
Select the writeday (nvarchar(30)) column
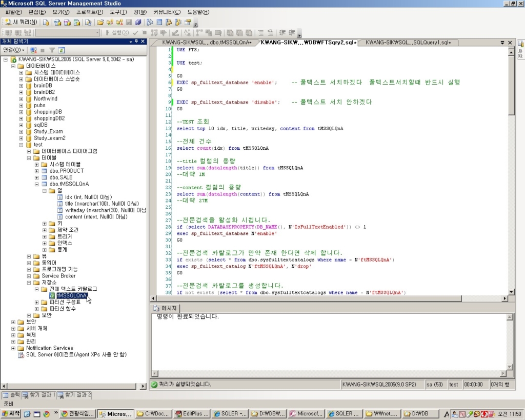point(106,210)
